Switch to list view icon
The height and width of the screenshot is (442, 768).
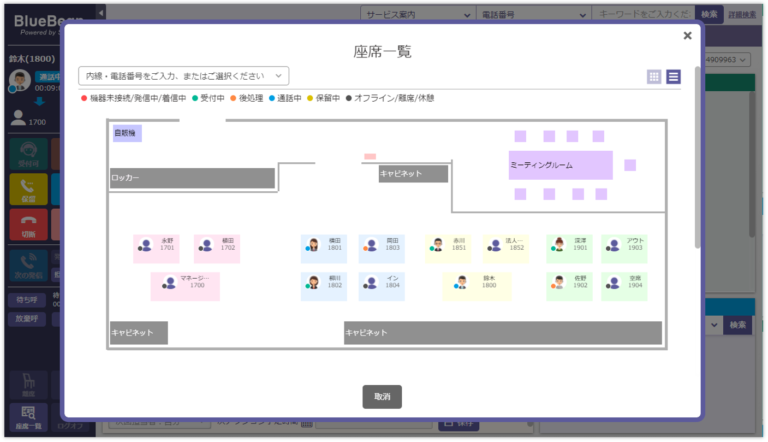pyautogui.click(x=674, y=76)
